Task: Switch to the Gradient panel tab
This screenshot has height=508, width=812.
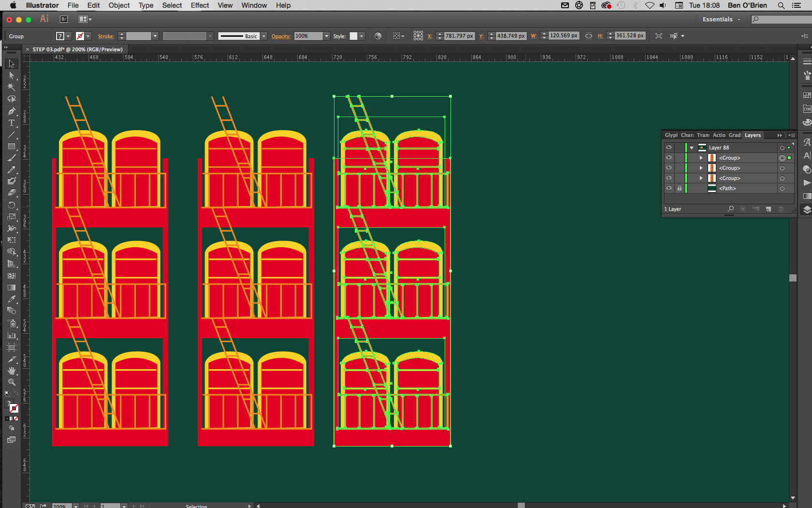Action: (735, 135)
